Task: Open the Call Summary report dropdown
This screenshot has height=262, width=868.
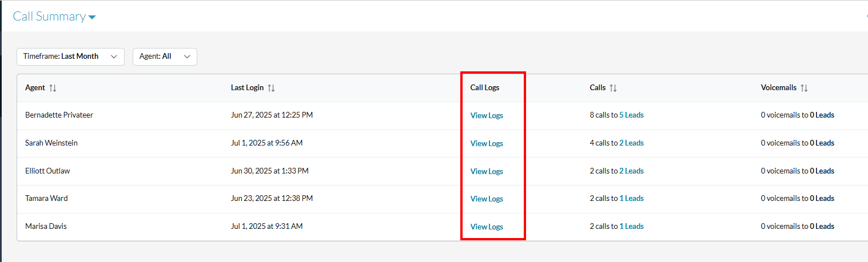Action: [54, 17]
